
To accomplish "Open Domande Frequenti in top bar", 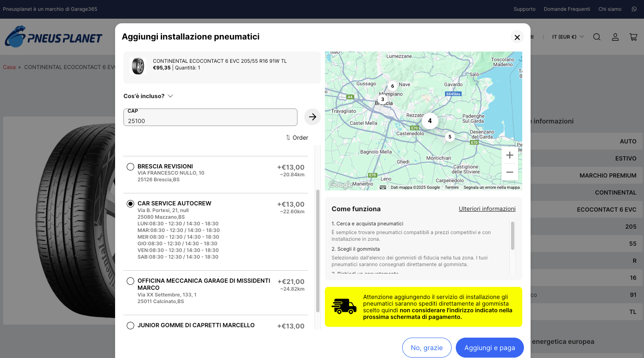I will 567,9.
